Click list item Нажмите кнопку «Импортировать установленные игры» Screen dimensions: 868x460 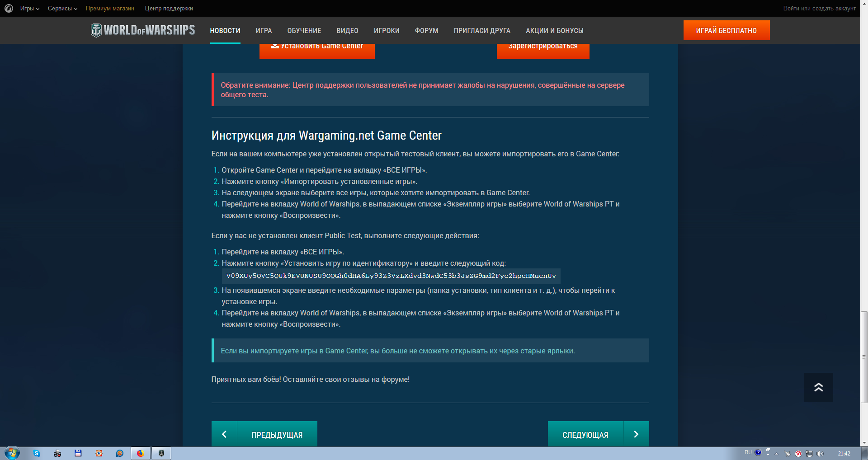(x=319, y=181)
